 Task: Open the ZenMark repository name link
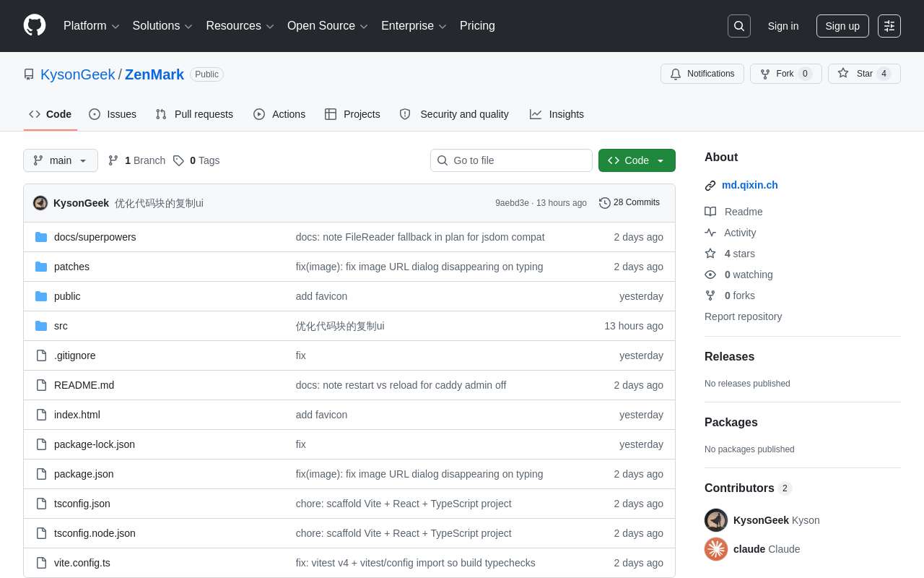coord(154,74)
